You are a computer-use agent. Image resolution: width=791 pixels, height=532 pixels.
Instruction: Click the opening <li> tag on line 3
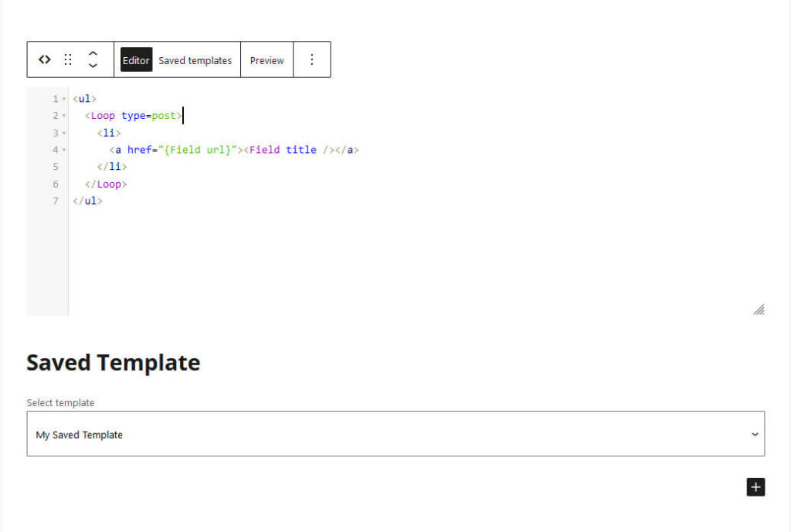point(109,133)
